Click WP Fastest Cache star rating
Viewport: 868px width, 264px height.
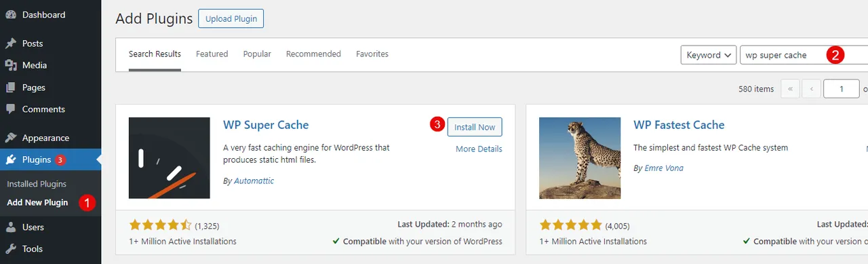pyautogui.click(x=570, y=225)
